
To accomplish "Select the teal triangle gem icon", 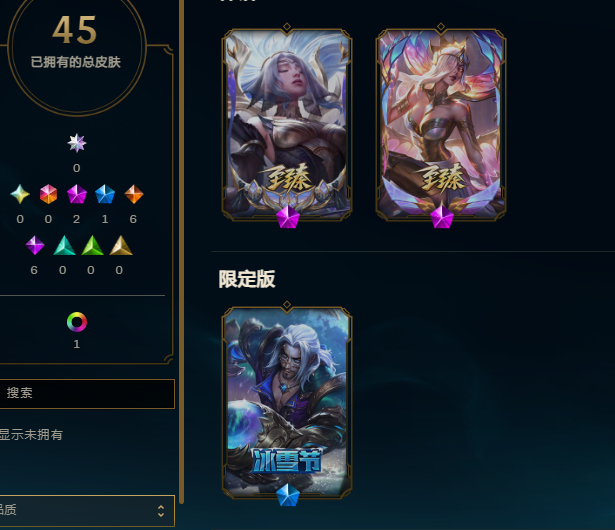I will (x=64, y=246).
